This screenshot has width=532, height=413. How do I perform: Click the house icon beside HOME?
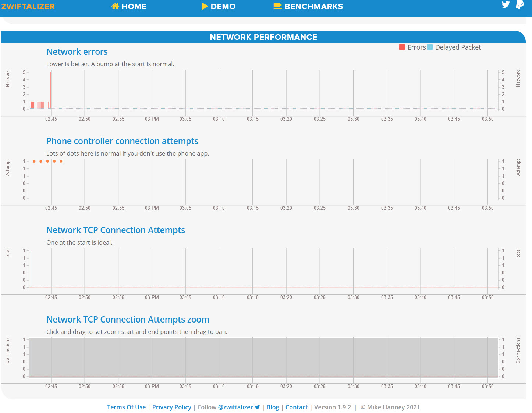[115, 6]
